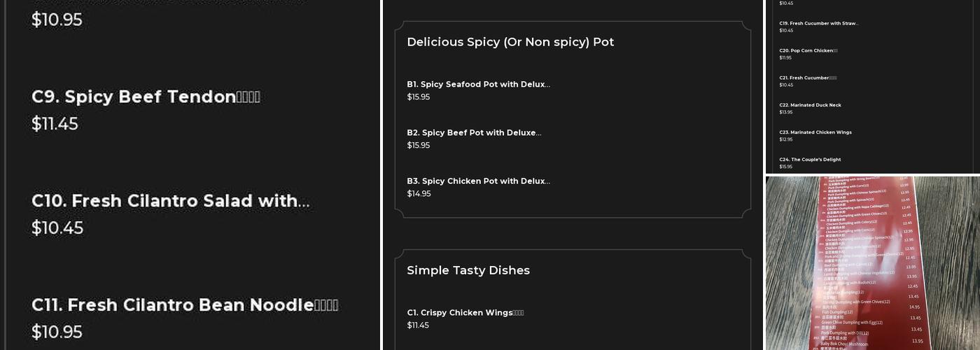This screenshot has height=350, width=980.
Task: Pick C22 Marinated Duck Neck
Action: click(x=810, y=105)
